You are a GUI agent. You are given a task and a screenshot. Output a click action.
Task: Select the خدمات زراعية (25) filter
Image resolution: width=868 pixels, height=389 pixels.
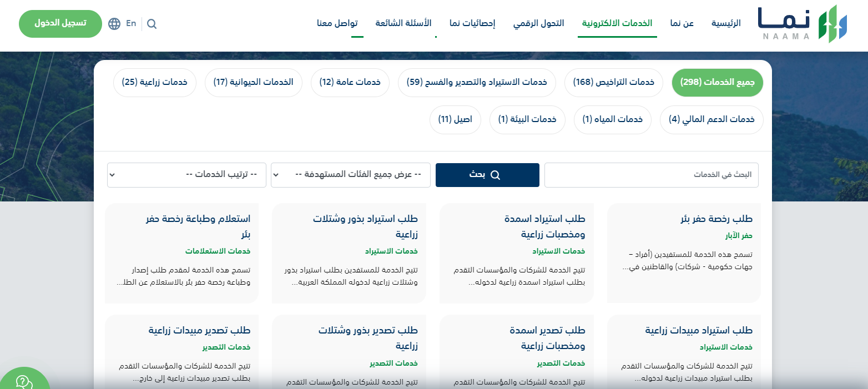155,83
